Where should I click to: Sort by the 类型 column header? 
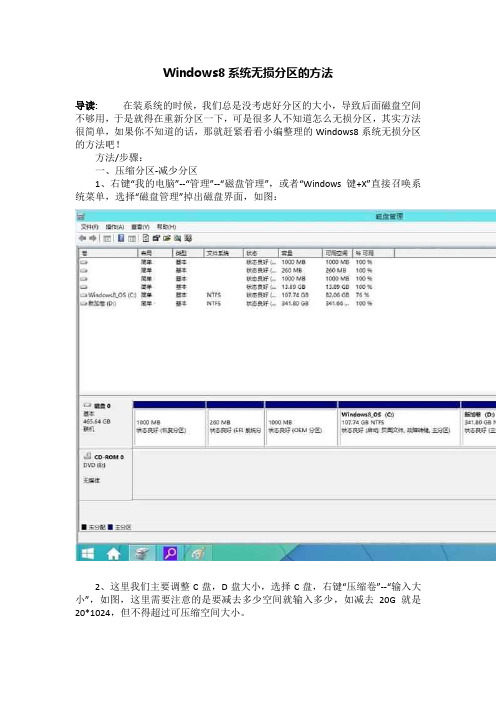pyautogui.click(x=188, y=253)
